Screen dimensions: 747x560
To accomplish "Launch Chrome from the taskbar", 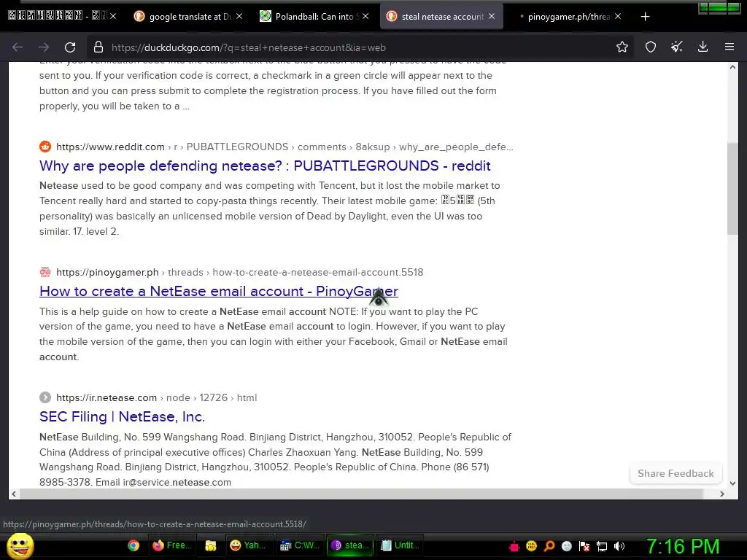I will pyautogui.click(x=133, y=545).
